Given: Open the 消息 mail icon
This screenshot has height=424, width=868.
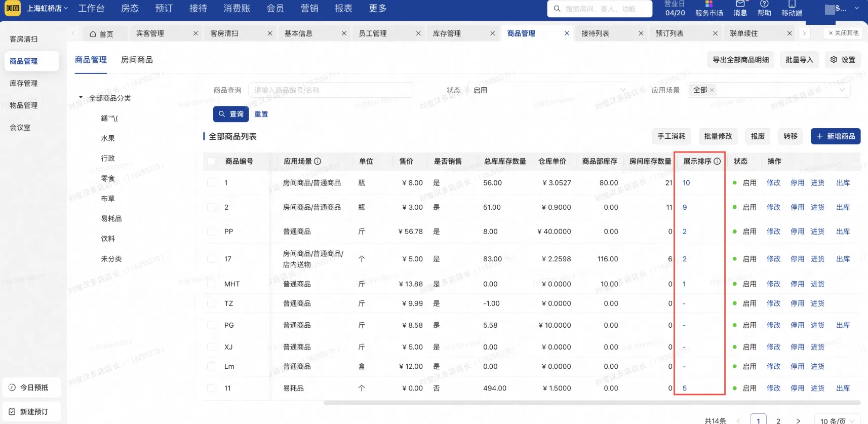Looking at the screenshot, I should pyautogui.click(x=740, y=4).
